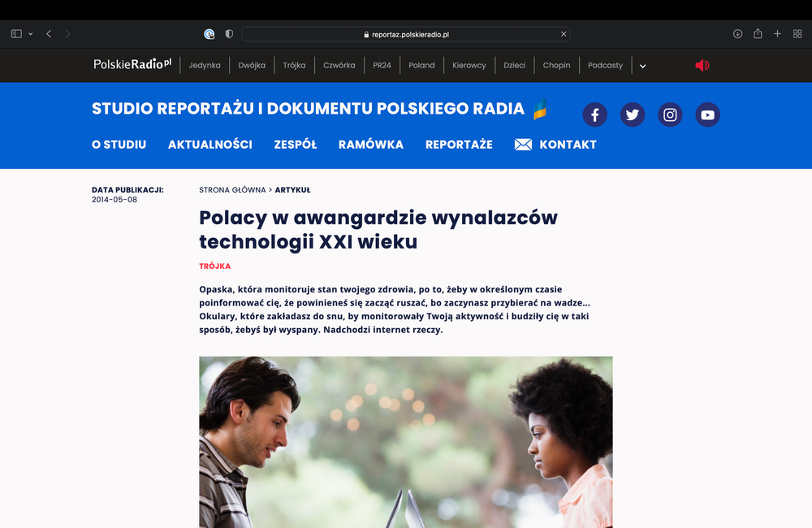Open the station's Facebook page icon
Viewport: 812px width, 528px height.
coord(594,115)
